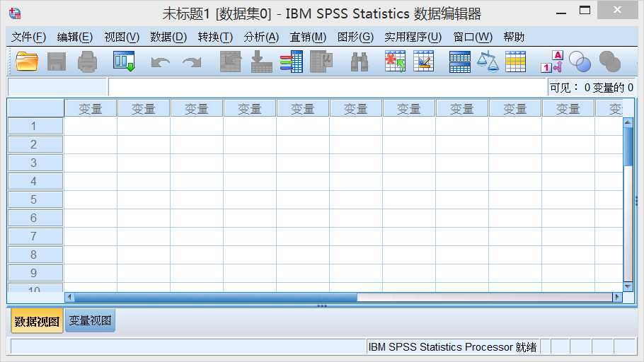Click the SPSS application icon in title bar

pyautogui.click(x=15, y=13)
